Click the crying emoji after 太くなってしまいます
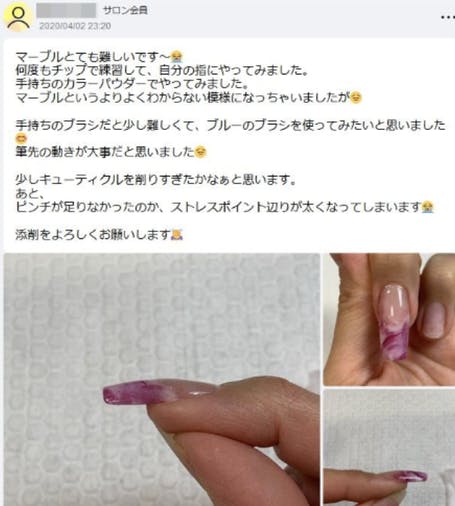Viewport: 455px width, 506px height. (427, 207)
